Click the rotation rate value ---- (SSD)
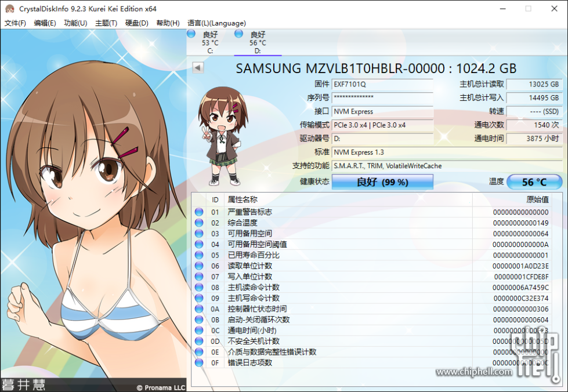The width and height of the screenshot is (568, 392). click(x=534, y=111)
